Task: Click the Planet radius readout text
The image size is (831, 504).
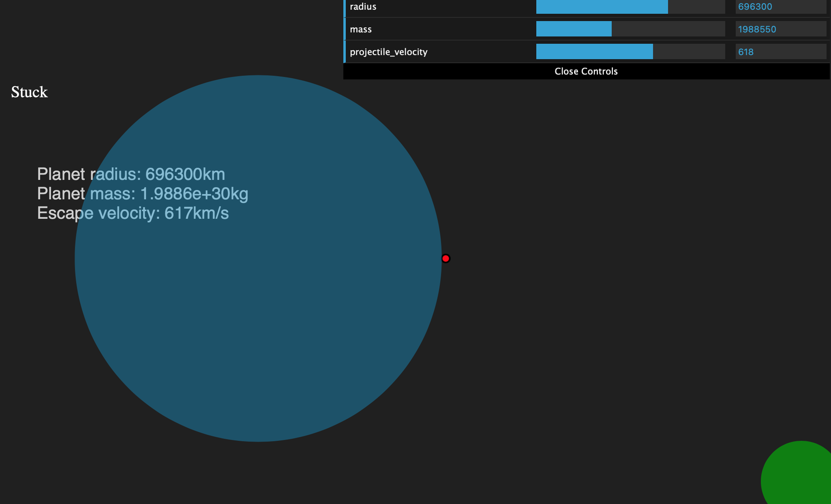Action: coord(131,174)
